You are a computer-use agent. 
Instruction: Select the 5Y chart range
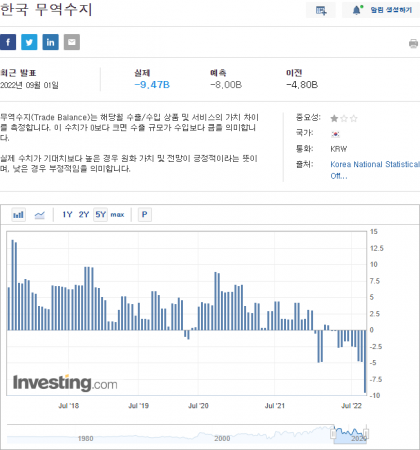(x=100, y=214)
